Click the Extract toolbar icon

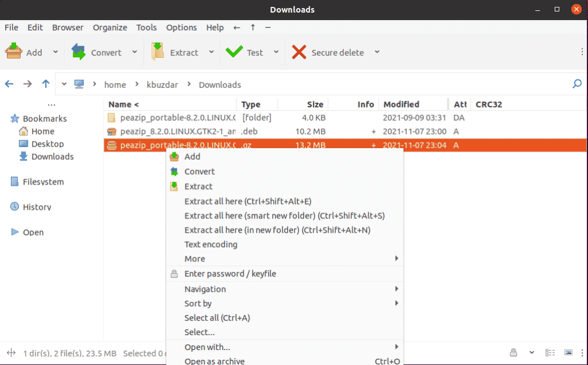(x=157, y=52)
